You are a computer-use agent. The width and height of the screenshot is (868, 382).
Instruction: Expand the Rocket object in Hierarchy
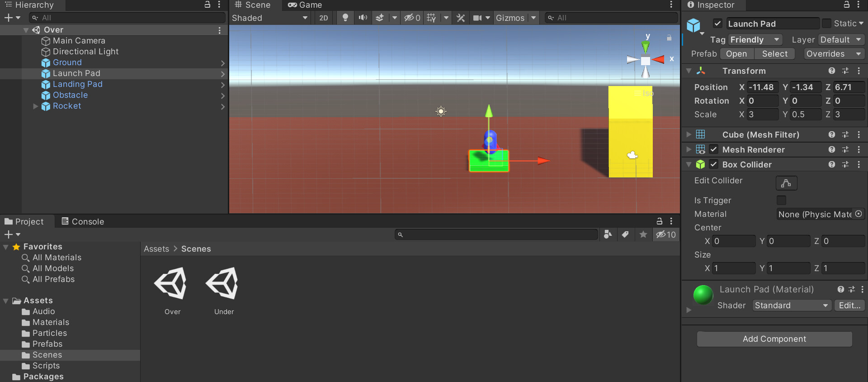36,106
